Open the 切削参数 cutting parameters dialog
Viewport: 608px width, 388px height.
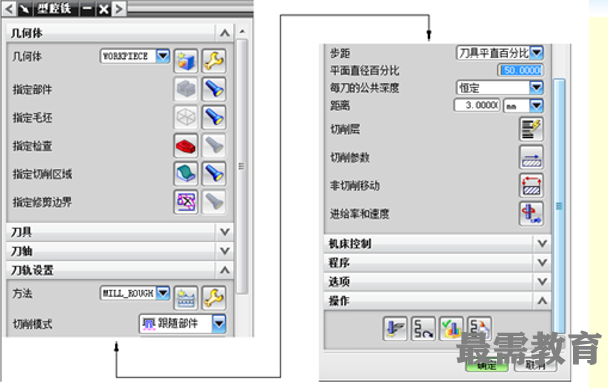[x=531, y=157]
